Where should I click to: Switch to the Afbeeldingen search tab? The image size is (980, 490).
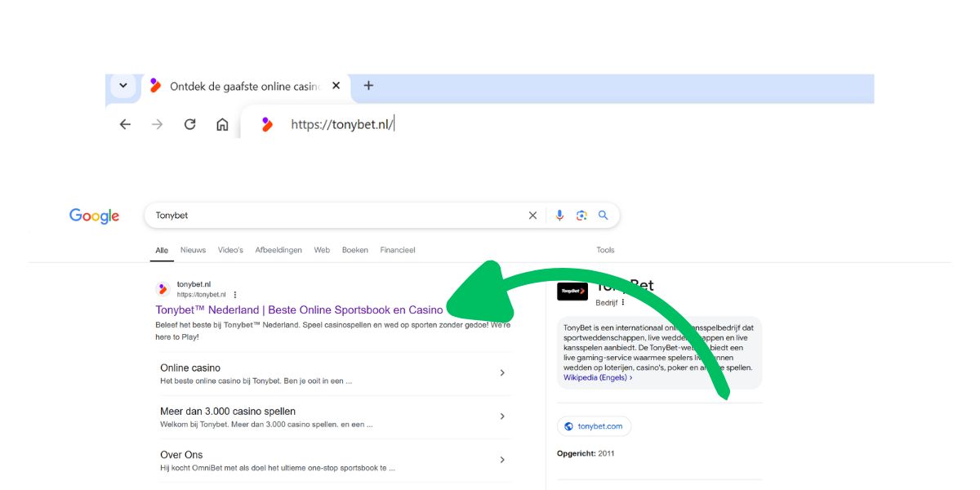pos(278,250)
